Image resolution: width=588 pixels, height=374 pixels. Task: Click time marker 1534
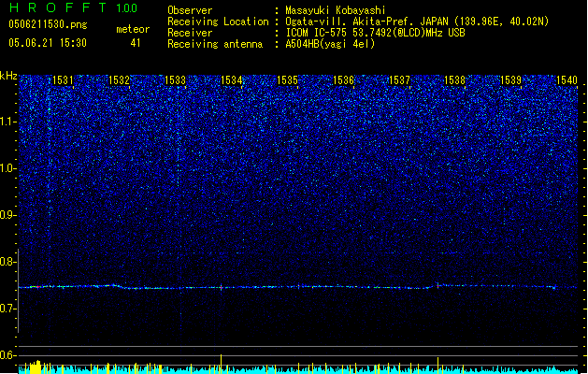232,79
